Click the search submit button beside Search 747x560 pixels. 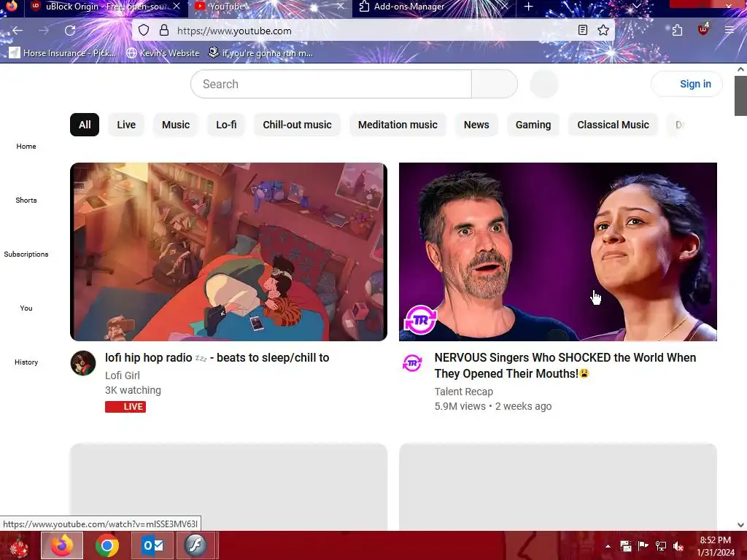pyautogui.click(x=495, y=85)
